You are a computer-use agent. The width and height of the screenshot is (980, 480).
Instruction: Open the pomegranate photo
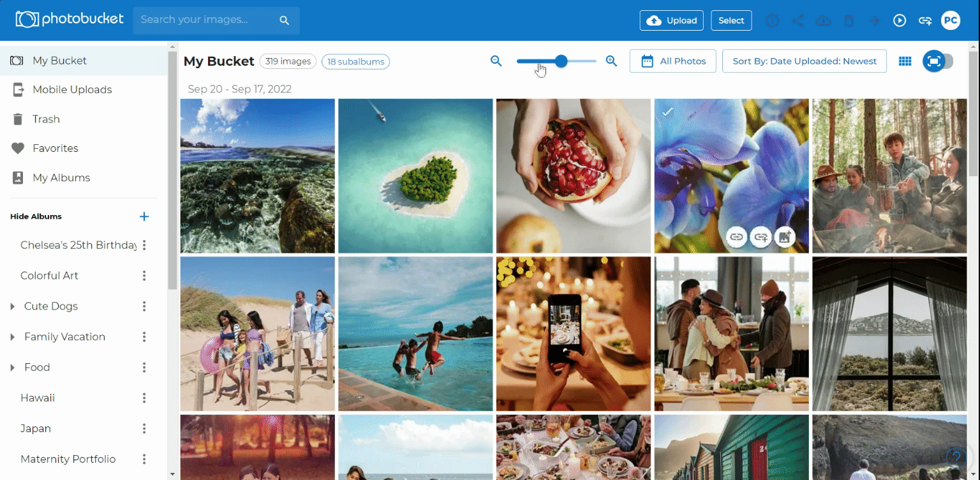coord(574,176)
